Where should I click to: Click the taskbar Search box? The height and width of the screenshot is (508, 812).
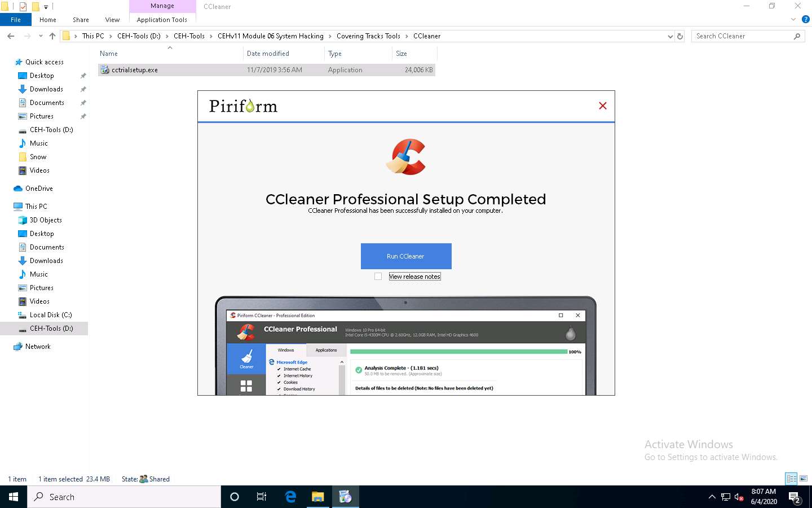pos(124,497)
